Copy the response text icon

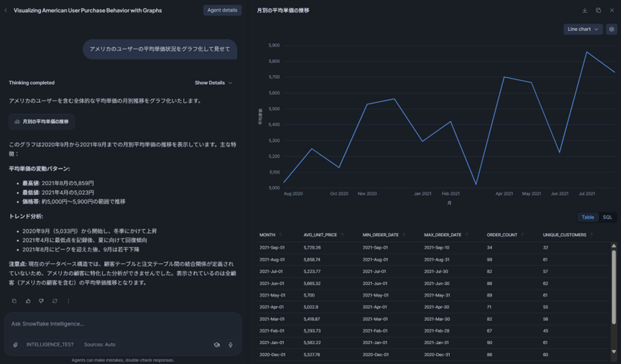click(x=14, y=301)
